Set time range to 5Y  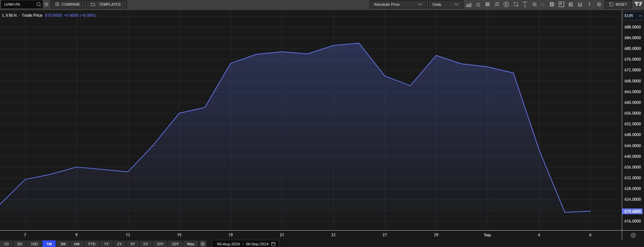[145, 244]
